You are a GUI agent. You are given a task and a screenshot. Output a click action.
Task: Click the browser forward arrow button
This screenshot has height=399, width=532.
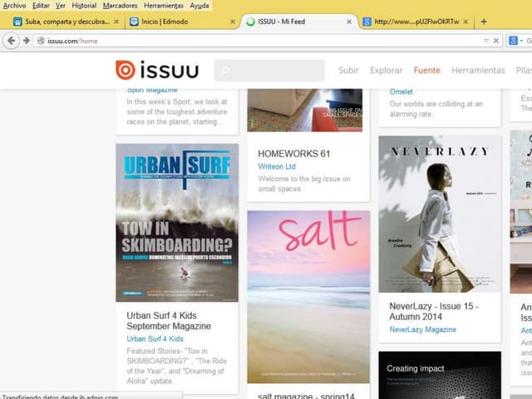27,40
